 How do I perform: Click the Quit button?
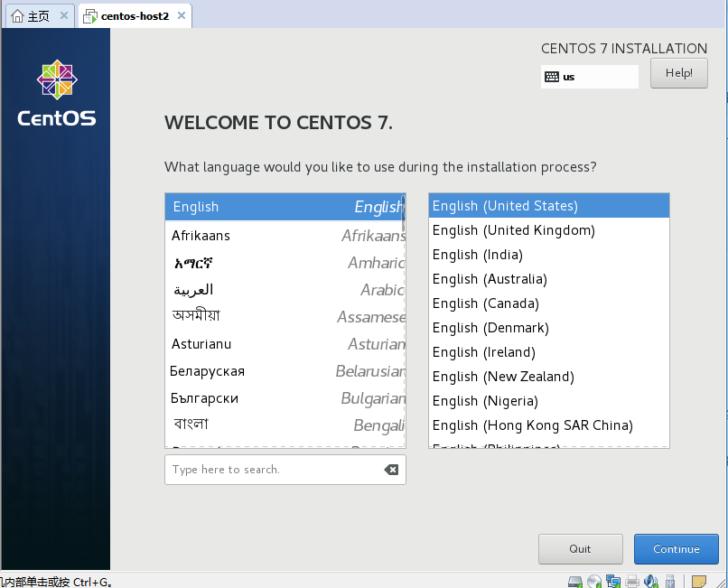(x=581, y=549)
